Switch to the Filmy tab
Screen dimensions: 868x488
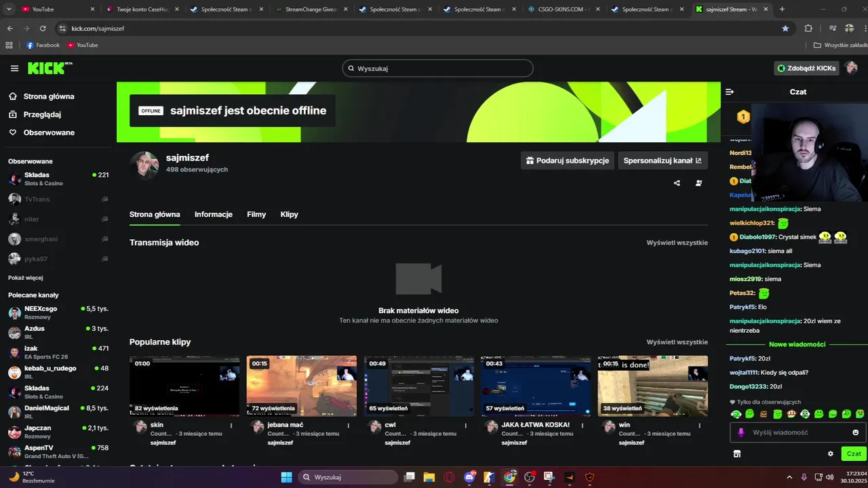point(256,214)
